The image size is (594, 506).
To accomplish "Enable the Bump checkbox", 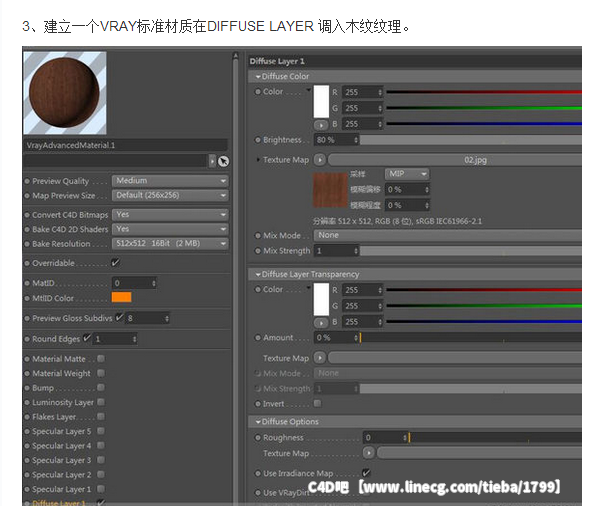I will (101, 387).
